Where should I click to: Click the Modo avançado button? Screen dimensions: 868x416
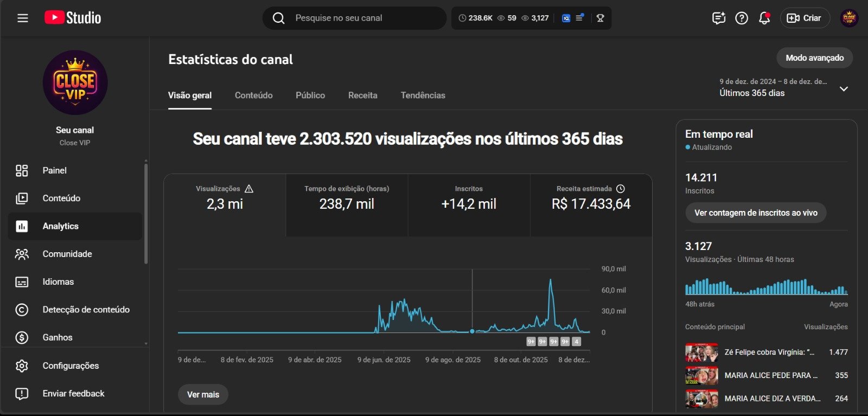coord(815,58)
